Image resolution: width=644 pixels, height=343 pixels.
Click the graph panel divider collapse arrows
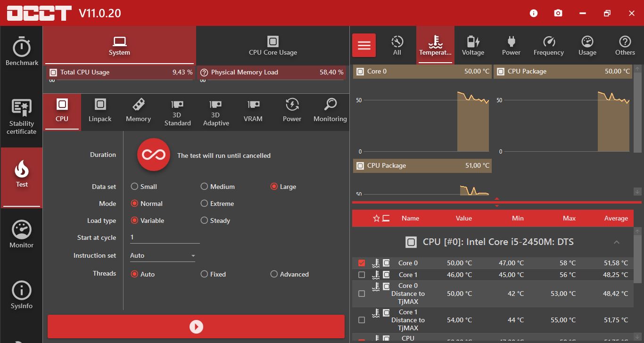pyautogui.click(x=497, y=202)
